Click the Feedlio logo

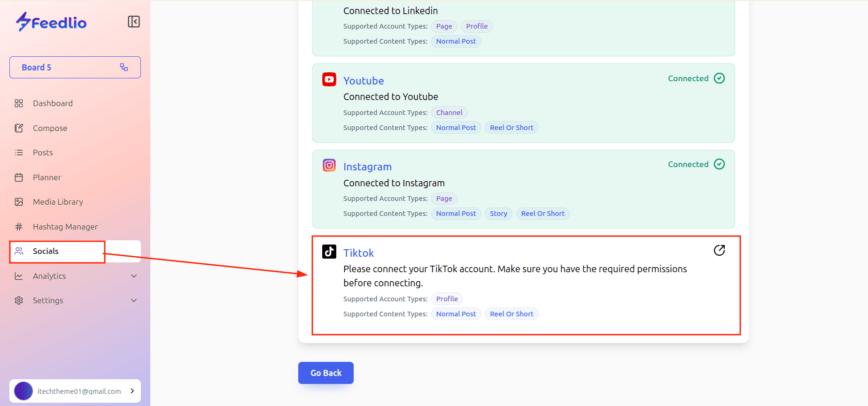tap(51, 22)
